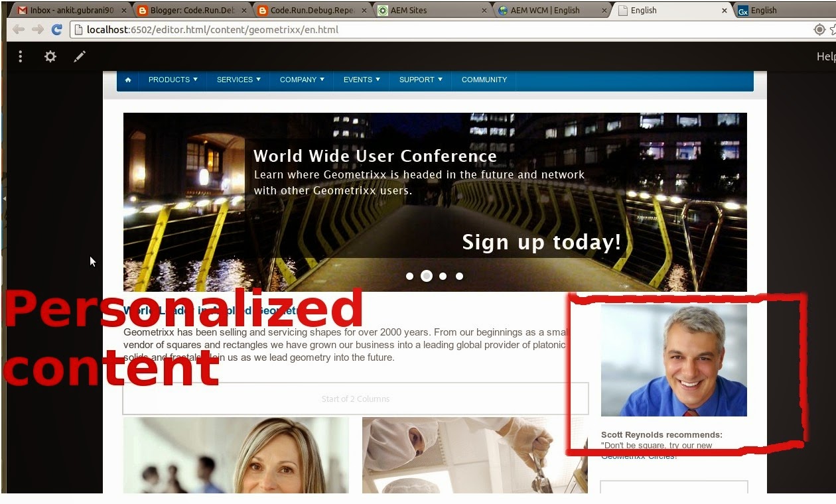836x504 pixels.
Task: Open the three-dot side panel menu
Action: [x=21, y=57]
